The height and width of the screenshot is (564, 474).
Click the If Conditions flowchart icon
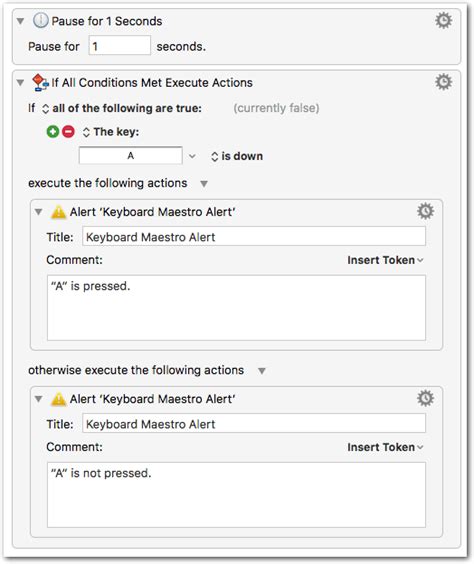40,82
